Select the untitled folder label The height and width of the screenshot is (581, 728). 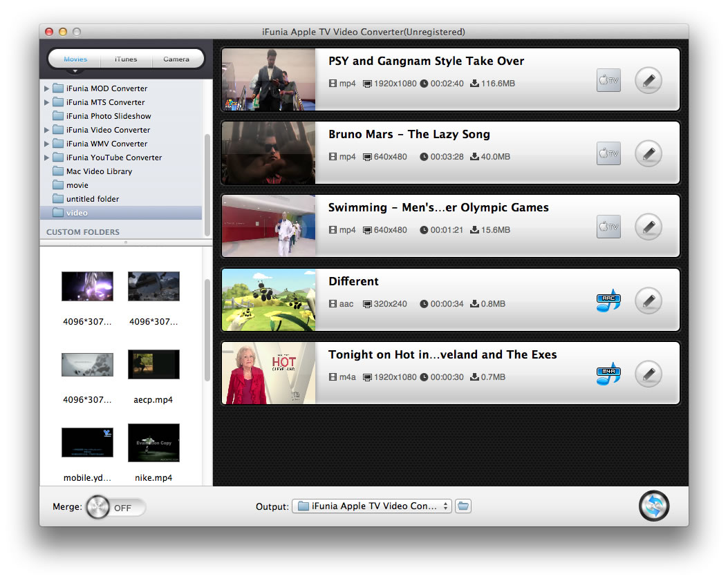tap(93, 198)
